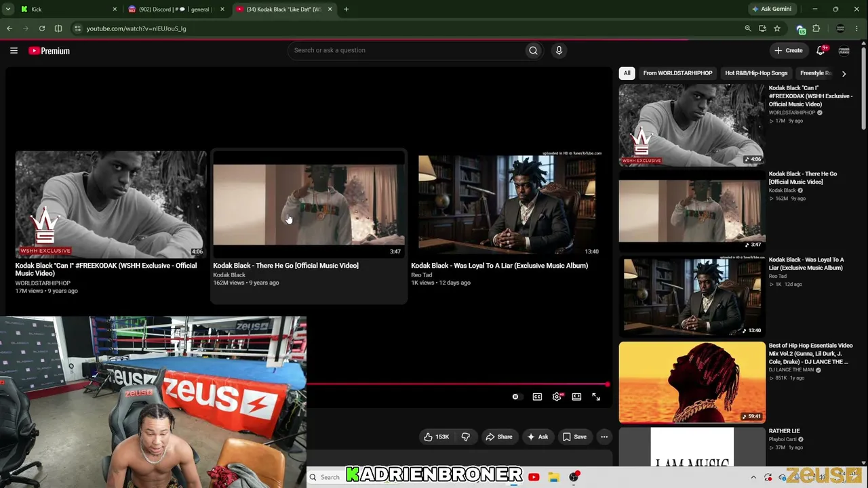Switch player to theater mode

576,396
